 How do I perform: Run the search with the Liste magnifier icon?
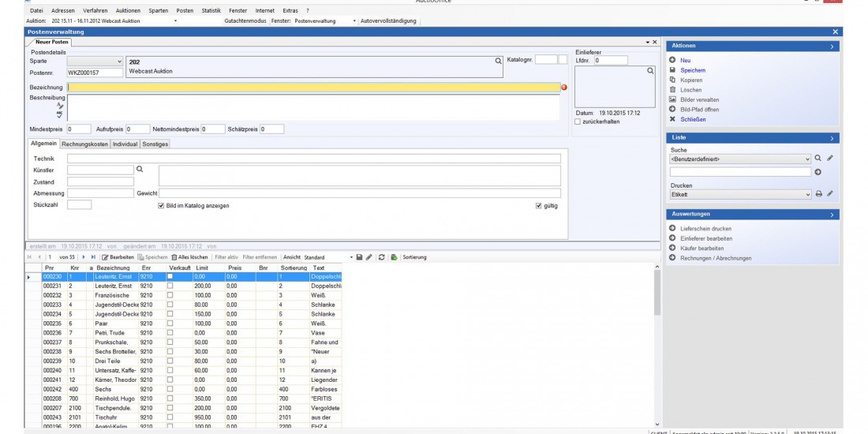[x=818, y=159]
